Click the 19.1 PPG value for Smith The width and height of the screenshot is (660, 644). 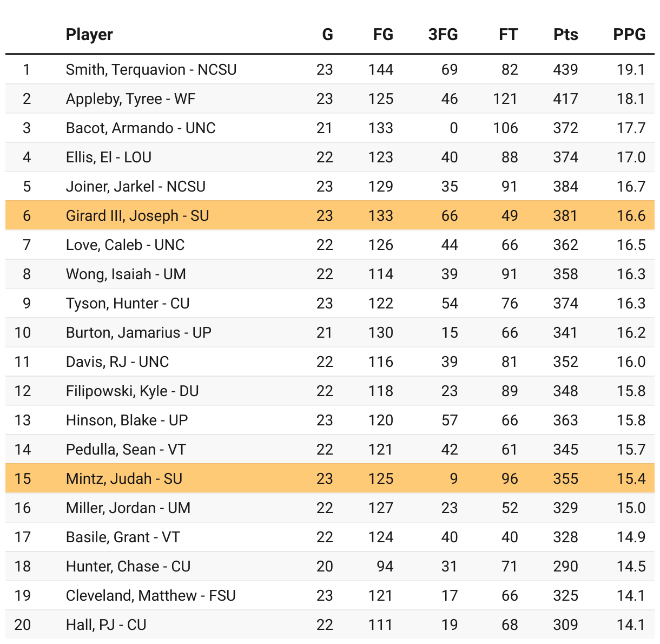pos(631,70)
